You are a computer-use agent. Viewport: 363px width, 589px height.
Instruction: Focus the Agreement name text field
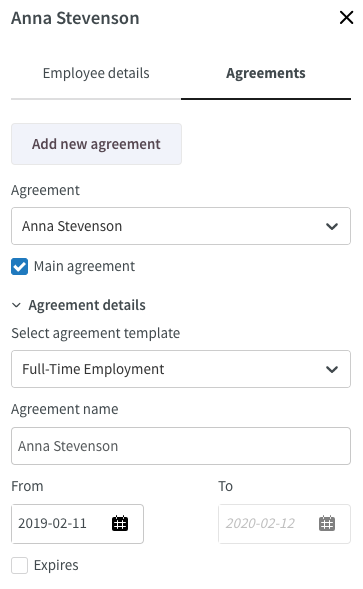(181, 446)
